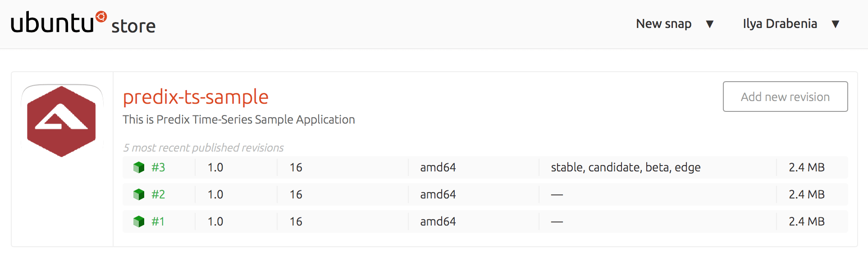Screen dimensions: 868x258
Task: Expand the New snap dropdown arrow
Action: (710, 24)
